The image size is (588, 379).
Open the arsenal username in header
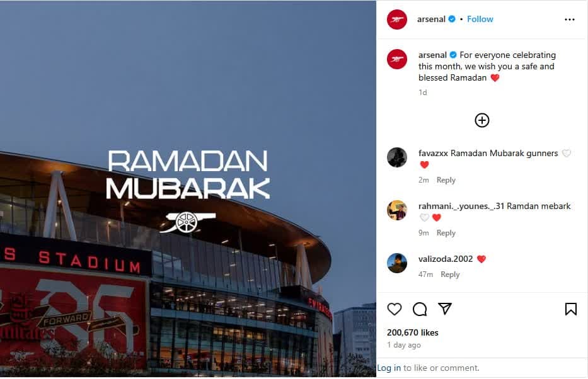431,19
